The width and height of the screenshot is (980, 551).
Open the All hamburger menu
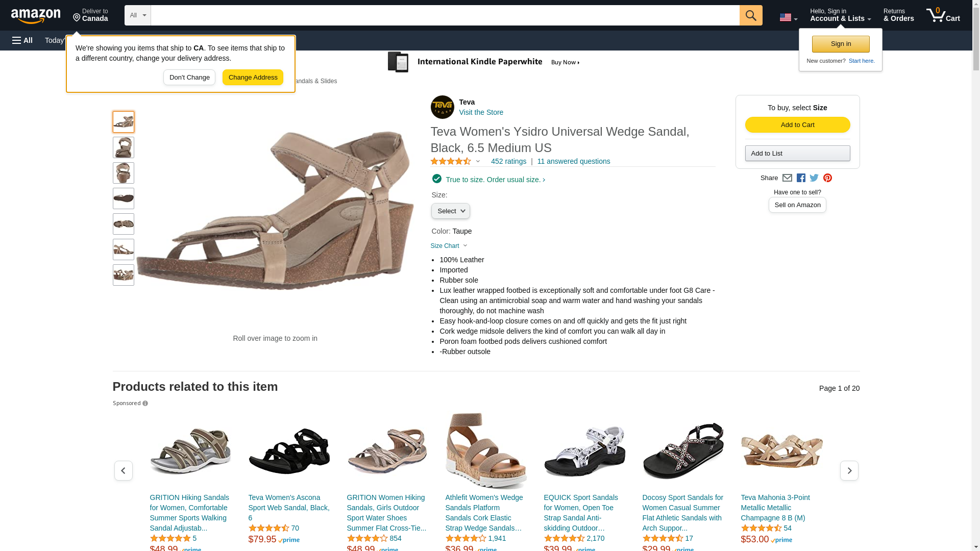pyautogui.click(x=22, y=40)
